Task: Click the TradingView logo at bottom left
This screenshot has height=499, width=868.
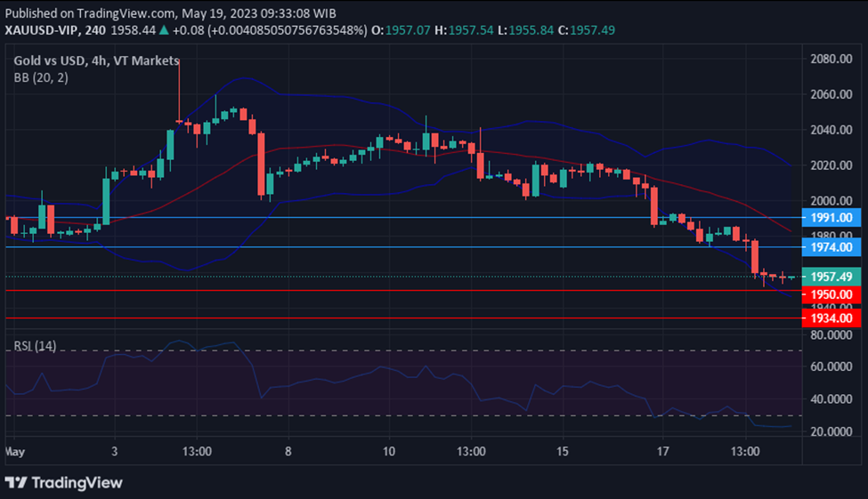Action: [63, 482]
